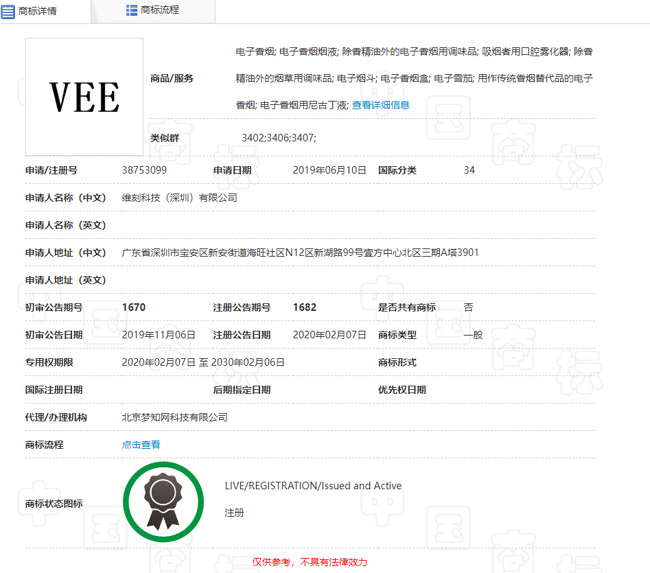The image size is (650, 573).
Task: Click the 商标详情 tab icon
Action: [x=8, y=10]
